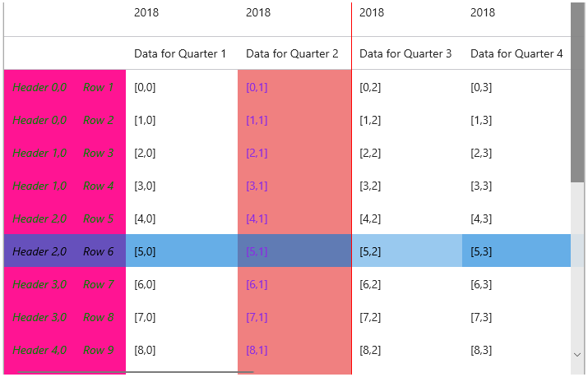Viewport: 588px width, 377px height.
Task: Select the Data for Quarter 2 column header
Action: pyautogui.click(x=292, y=54)
